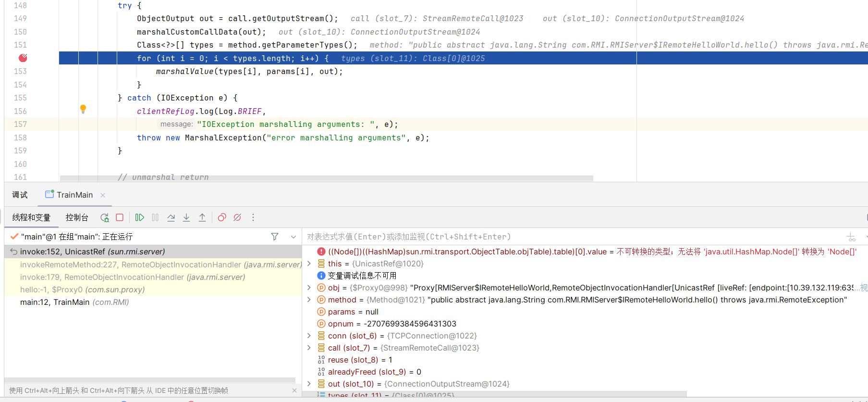The image size is (868, 402).
Task: Select frame invoke:179, RemoteObjectInvocationHandler
Action: click(x=153, y=277)
